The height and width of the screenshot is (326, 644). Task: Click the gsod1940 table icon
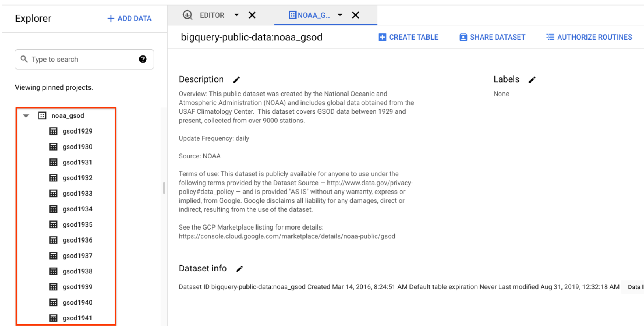(53, 302)
